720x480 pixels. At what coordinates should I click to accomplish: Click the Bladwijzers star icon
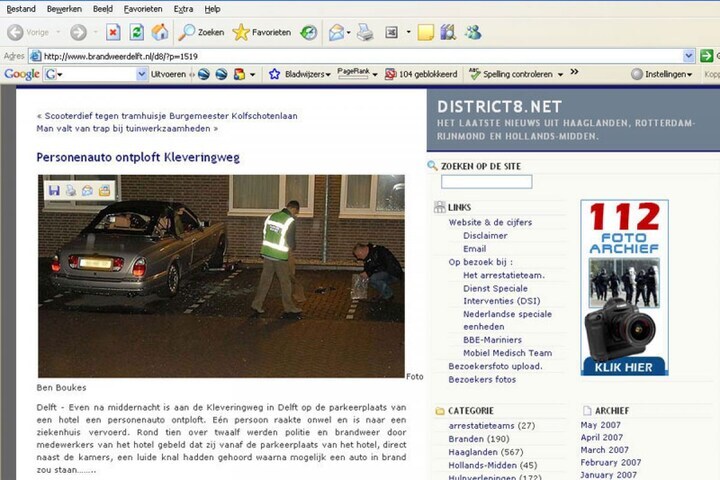[x=274, y=74]
